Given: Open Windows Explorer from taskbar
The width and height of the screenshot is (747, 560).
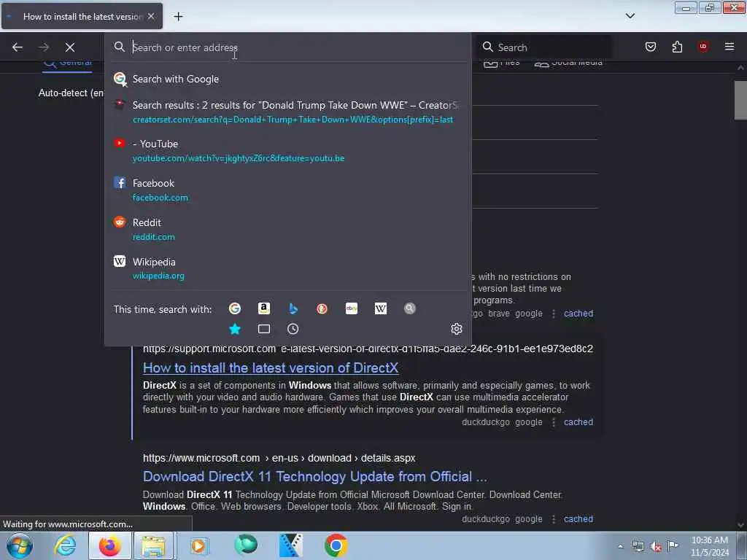Looking at the screenshot, I should pyautogui.click(x=153, y=545).
